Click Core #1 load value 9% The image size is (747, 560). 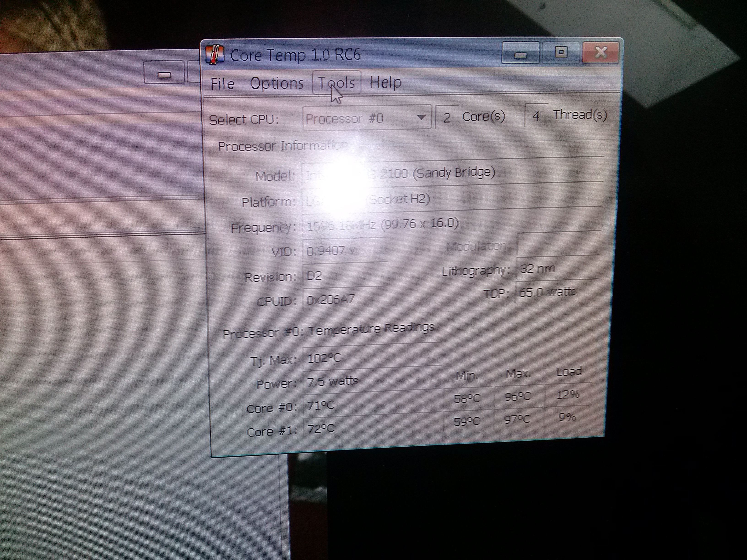(x=568, y=417)
